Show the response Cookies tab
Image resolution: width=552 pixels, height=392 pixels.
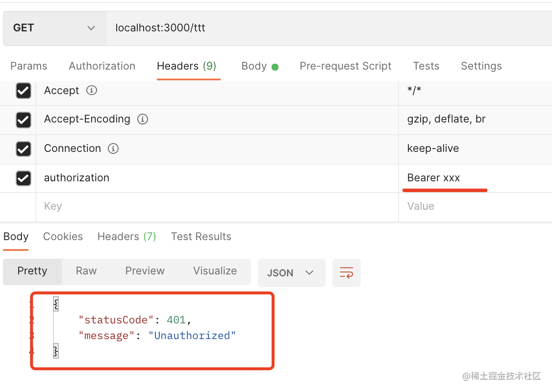[63, 237]
